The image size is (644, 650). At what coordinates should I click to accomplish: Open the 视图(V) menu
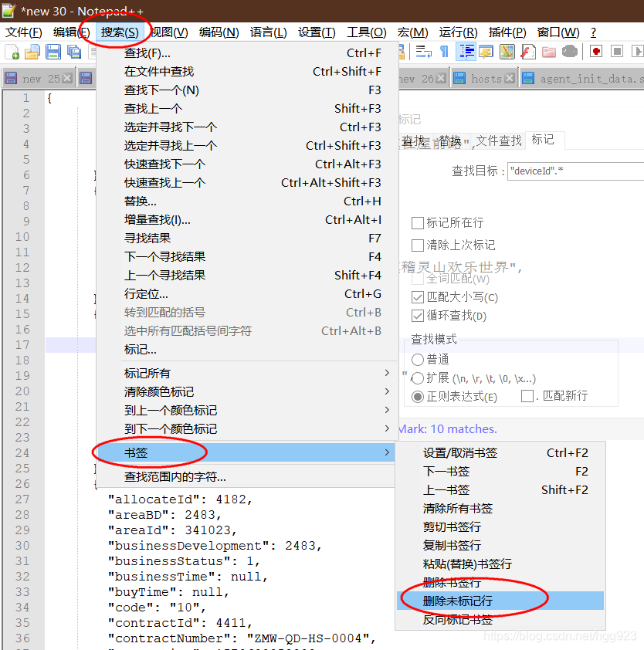coord(169,32)
